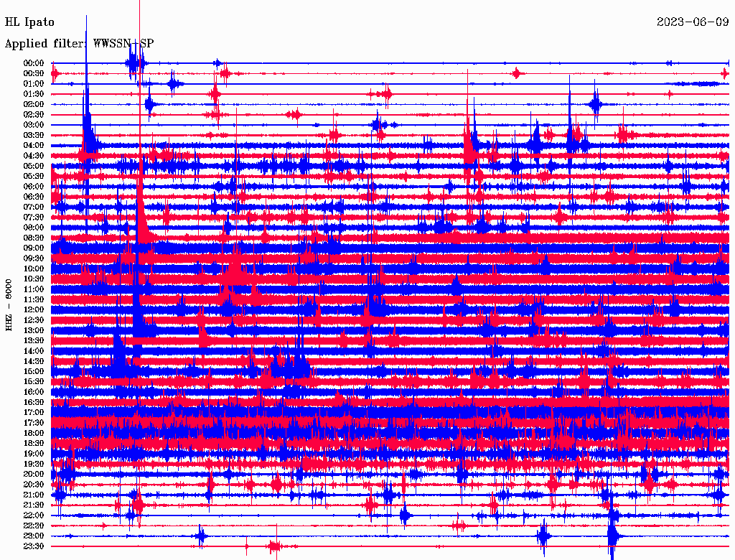Screen dimensions: 735x560
Task: Click the 23:00 time label
Action: [x=34, y=536]
